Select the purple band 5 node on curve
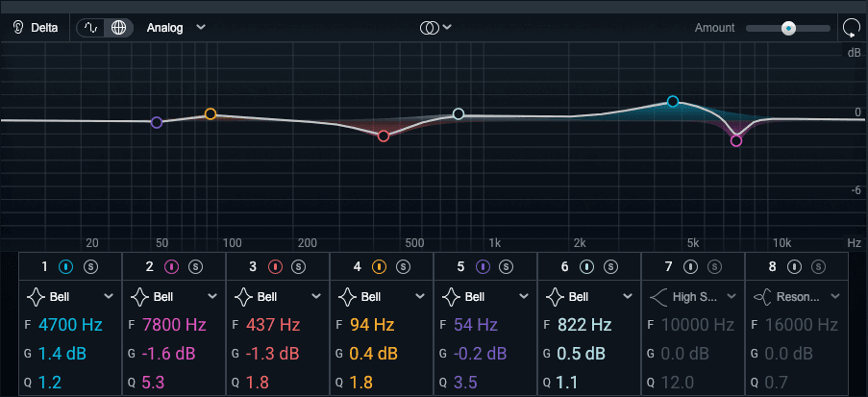Screen dimensions: 868x397 pos(157,122)
